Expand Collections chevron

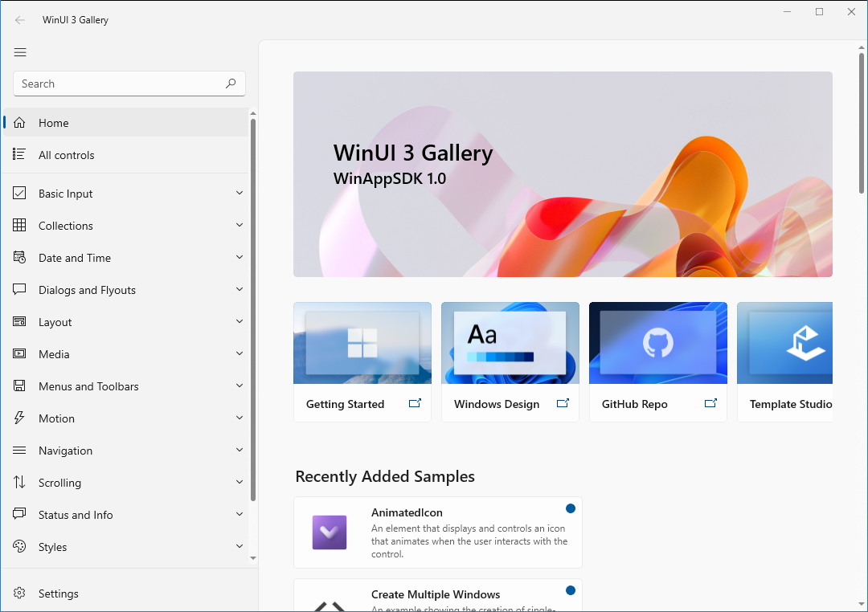click(240, 225)
